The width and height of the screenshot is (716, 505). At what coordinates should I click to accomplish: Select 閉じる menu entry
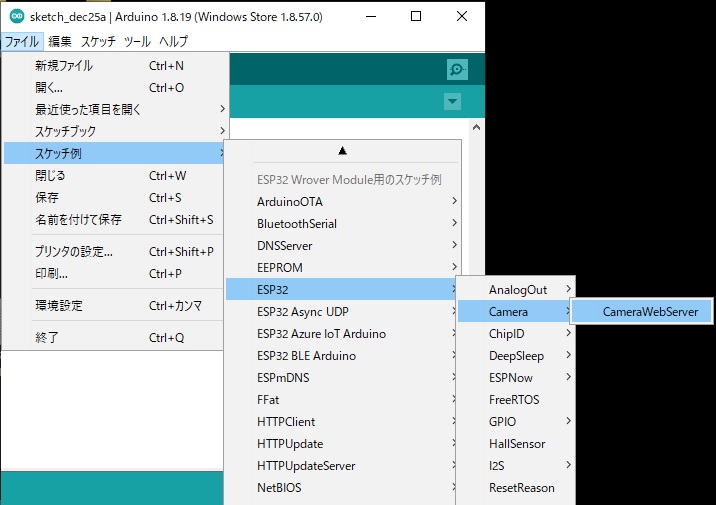[114, 176]
